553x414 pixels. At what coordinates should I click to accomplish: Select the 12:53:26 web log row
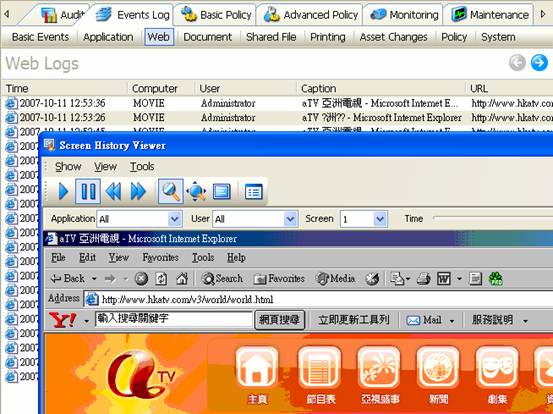click(277, 117)
